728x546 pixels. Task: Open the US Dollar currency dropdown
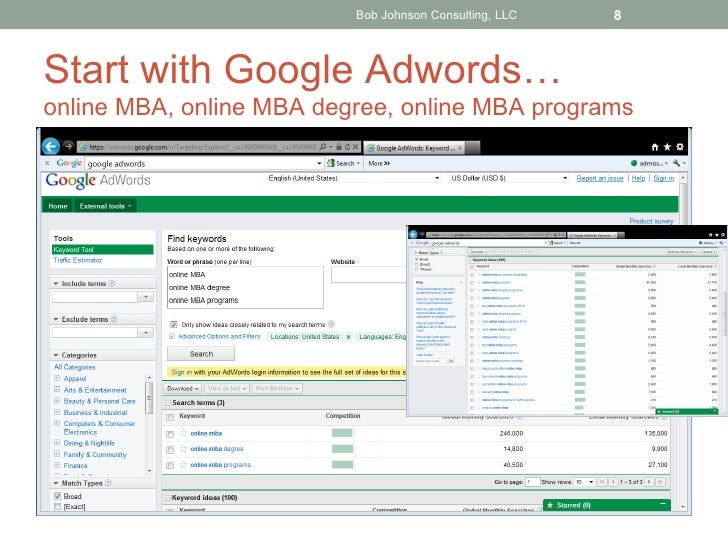click(509, 178)
